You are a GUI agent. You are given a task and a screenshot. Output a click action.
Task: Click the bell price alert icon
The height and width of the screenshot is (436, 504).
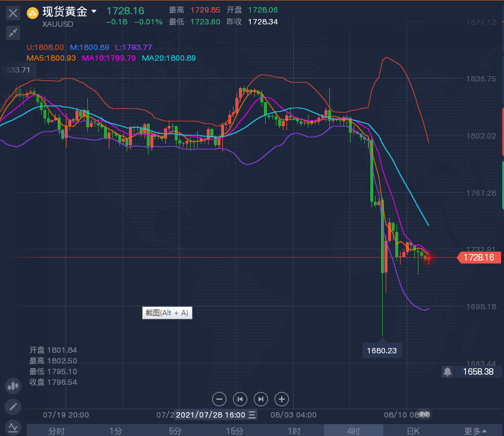(x=447, y=371)
